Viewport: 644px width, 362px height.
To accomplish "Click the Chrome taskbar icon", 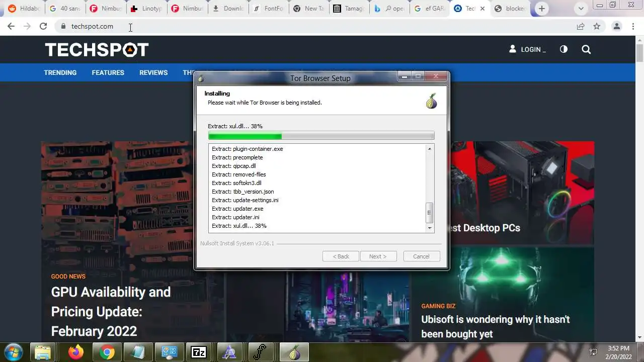I will click(x=107, y=352).
